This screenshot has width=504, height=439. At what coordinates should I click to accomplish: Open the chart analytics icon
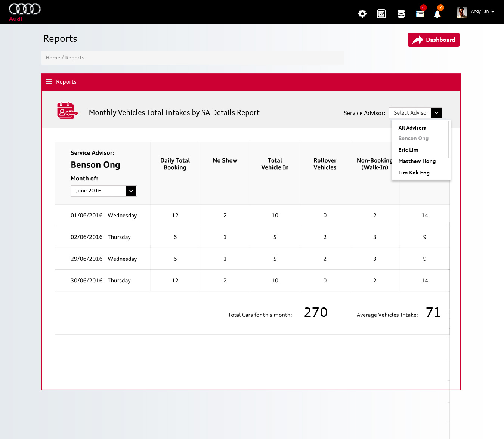381,14
